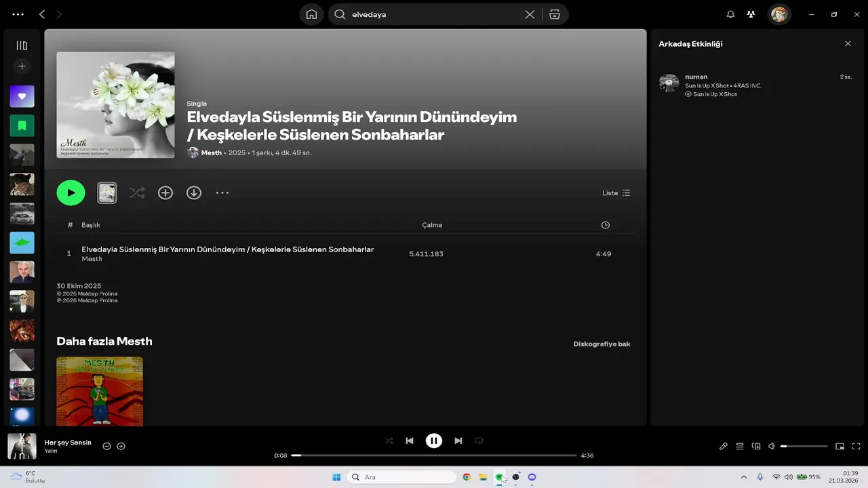Open the Liste view options dropdown
The width and height of the screenshot is (868, 488).
(616, 193)
